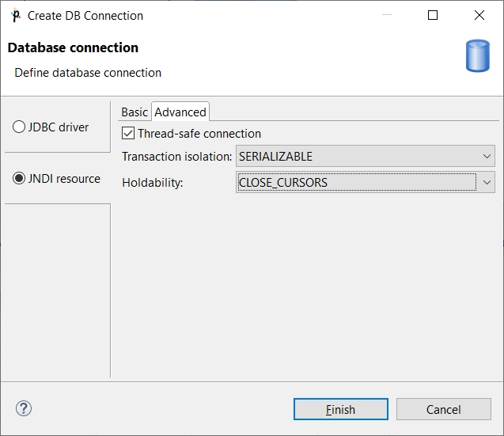Click the database cylinder icon

point(477,57)
